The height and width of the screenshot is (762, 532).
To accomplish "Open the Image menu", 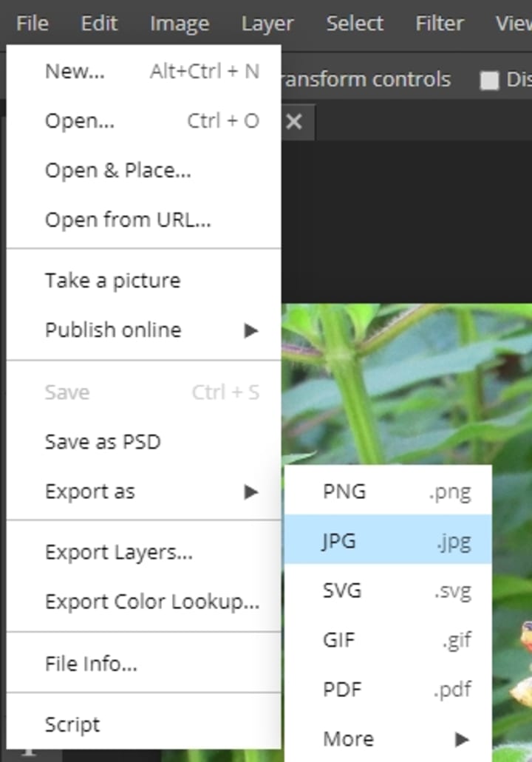I will pos(179,24).
